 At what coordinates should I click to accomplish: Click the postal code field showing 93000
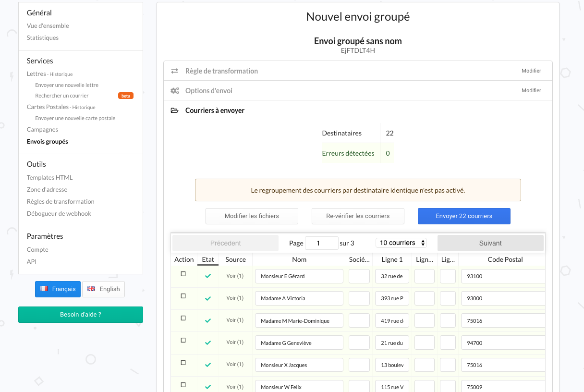503,298
